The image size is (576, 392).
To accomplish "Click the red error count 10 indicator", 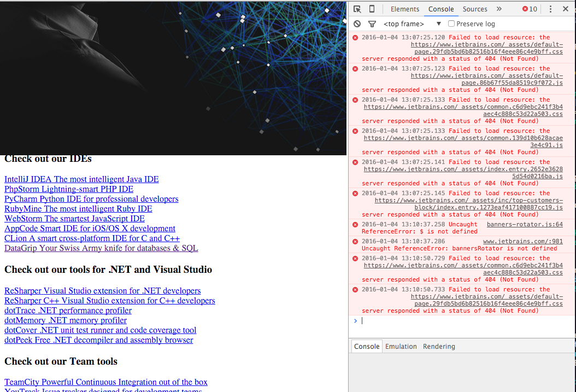I will tap(530, 9).
